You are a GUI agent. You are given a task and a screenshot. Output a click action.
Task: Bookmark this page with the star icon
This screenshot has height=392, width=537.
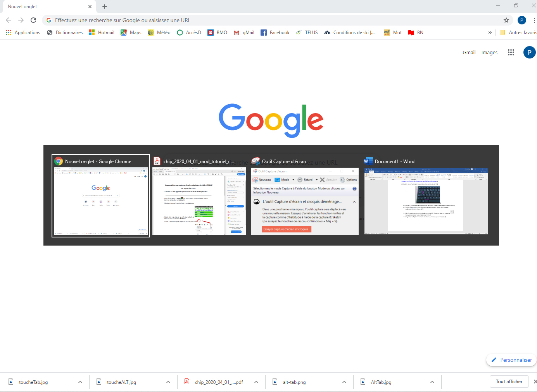click(506, 20)
